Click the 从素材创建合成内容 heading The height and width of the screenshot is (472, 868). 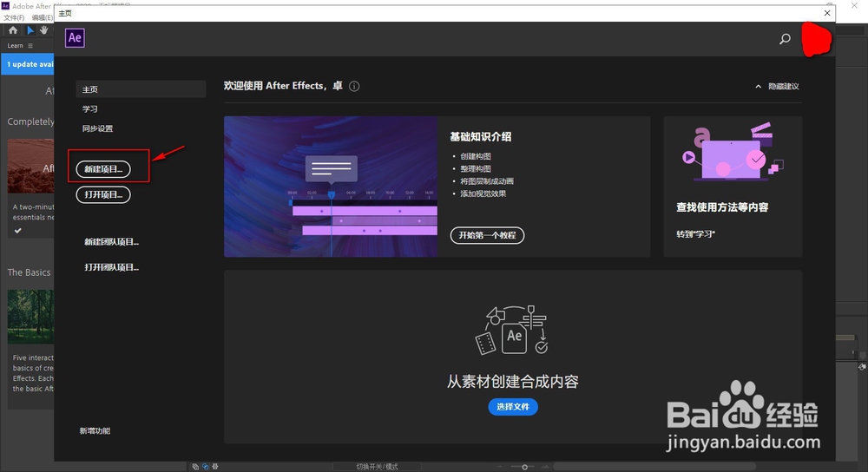513,381
